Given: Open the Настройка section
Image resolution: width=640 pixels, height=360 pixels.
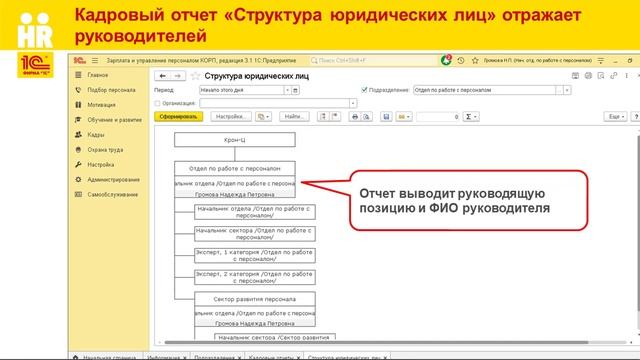Looking at the screenshot, I should coord(100,165).
